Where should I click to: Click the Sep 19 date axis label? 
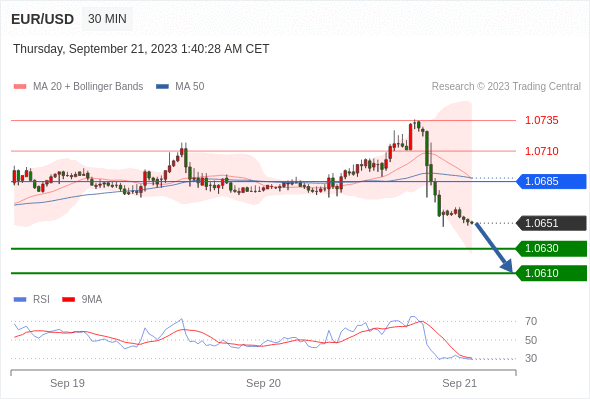point(67,383)
